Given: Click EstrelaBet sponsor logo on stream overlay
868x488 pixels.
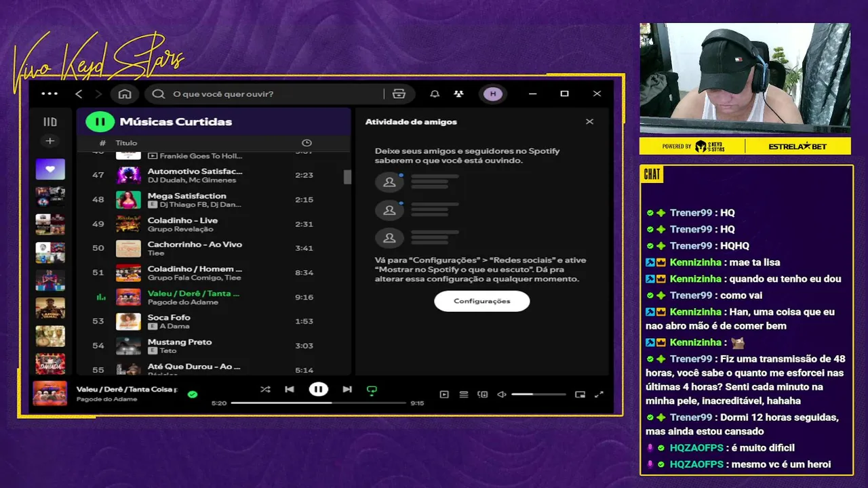Looking at the screenshot, I should (x=799, y=146).
